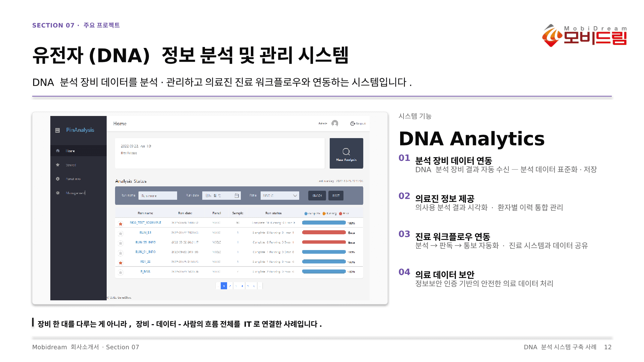Click the Management gear icon in sidebar
Image resolution: width=644 pixels, height=362 pixels.
(x=58, y=193)
